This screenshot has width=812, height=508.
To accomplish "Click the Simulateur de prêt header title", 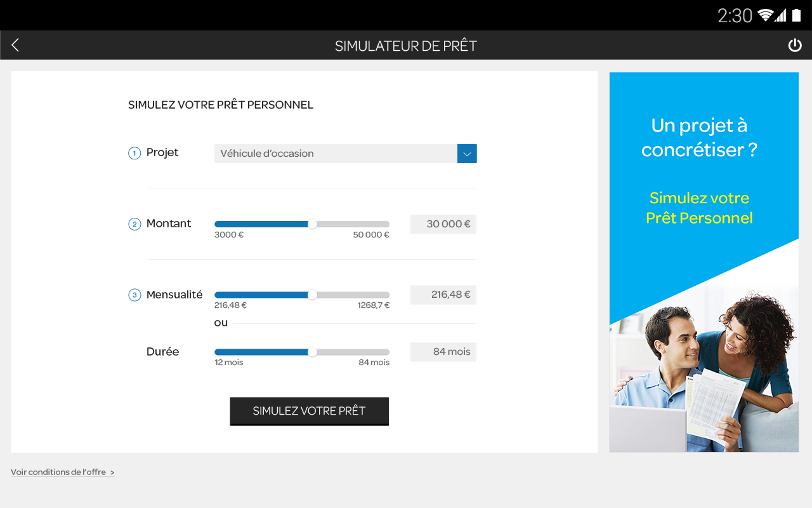I will (x=406, y=46).
